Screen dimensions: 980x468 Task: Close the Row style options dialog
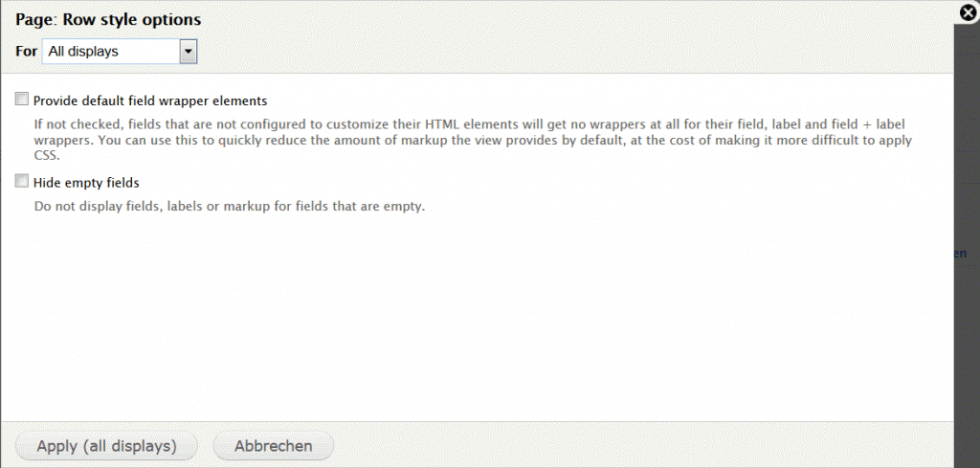[969, 13]
